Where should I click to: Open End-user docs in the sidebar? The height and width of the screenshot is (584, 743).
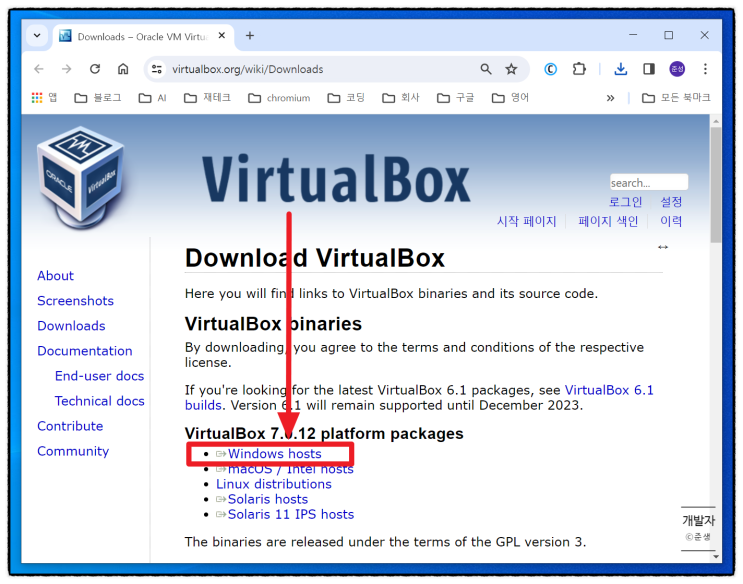pos(99,376)
